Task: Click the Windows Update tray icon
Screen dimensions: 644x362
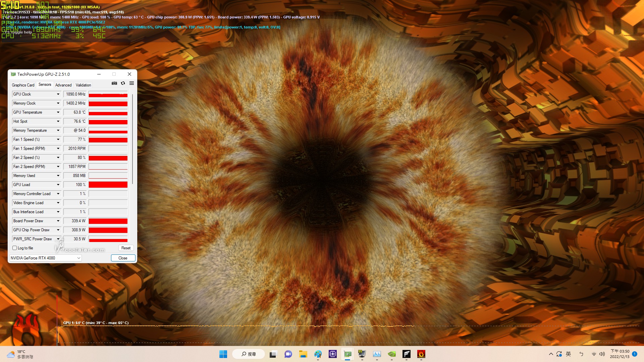Action: pyautogui.click(x=559, y=354)
